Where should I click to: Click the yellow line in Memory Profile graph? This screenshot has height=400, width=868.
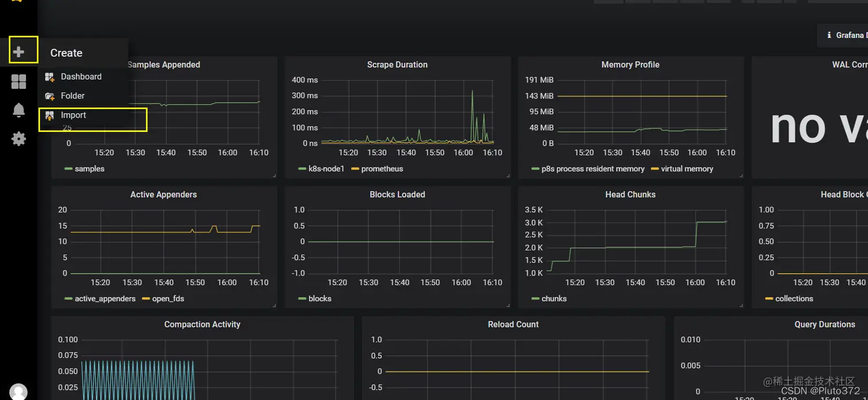[642, 96]
